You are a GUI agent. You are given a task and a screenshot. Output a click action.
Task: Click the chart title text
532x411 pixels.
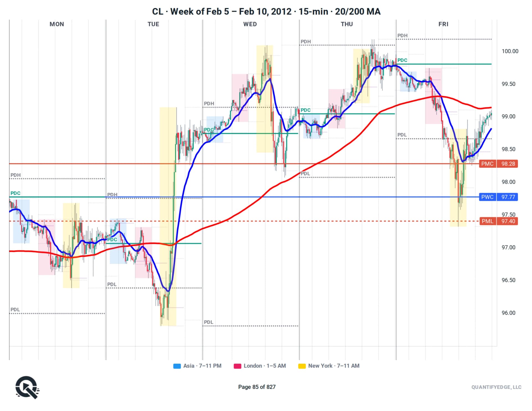tap(266, 11)
